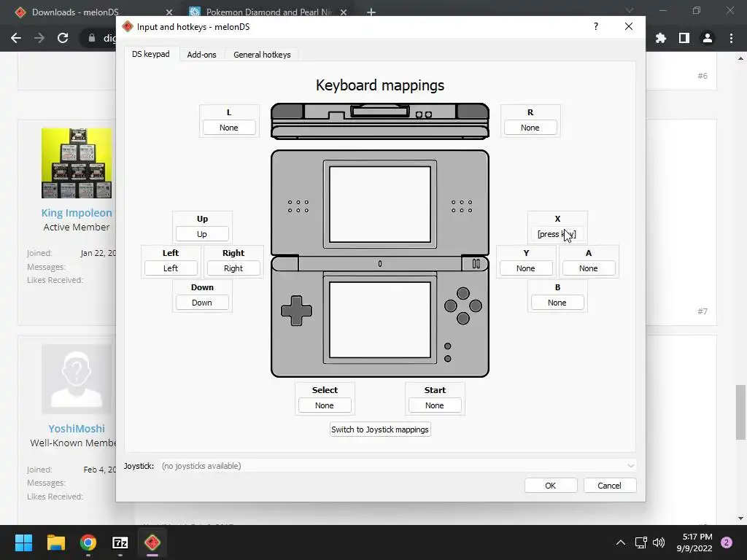Image resolution: width=747 pixels, height=560 pixels.
Task: Change the Left key mapping
Action: 171,268
